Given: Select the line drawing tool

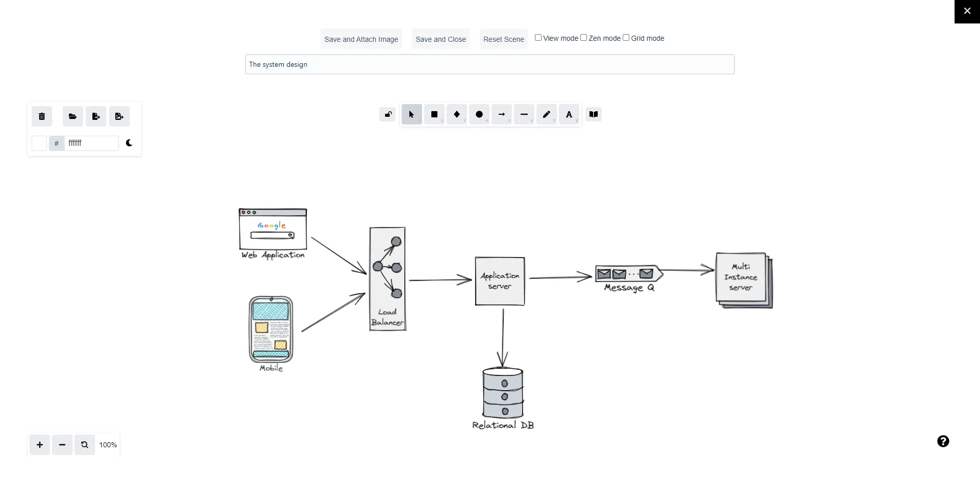Looking at the screenshot, I should pos(524,114).
